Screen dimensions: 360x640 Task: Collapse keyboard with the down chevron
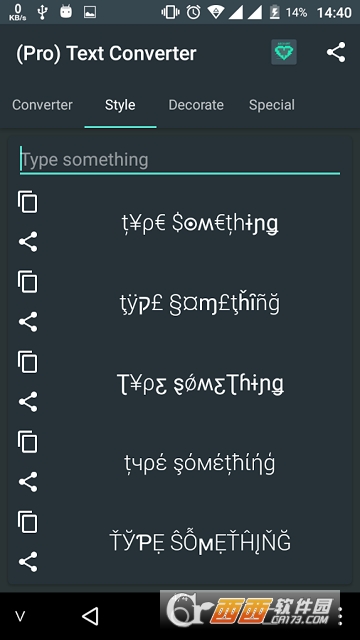point(20,616)
